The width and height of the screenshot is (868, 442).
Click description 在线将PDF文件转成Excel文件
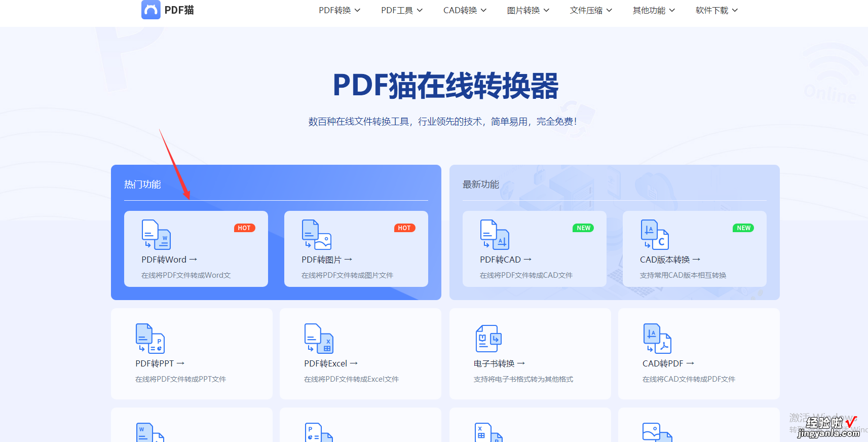(x=351, y=379)
